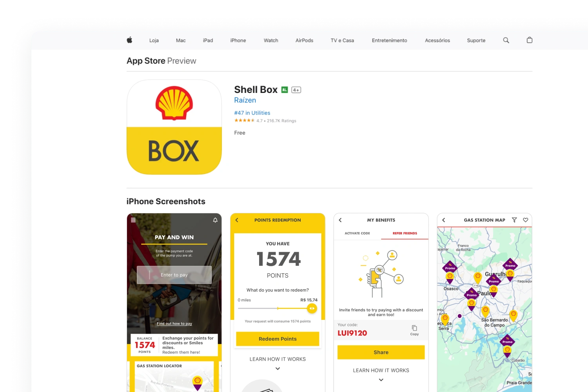Open AirPods menu item
The width and height of the screenshot is (588, 392).
click(x=304, y=40)
